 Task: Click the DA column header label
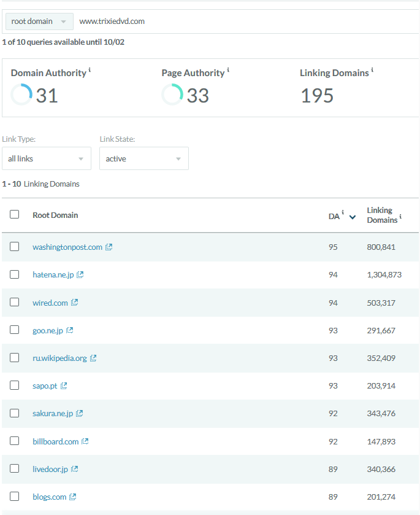[334, 217]
